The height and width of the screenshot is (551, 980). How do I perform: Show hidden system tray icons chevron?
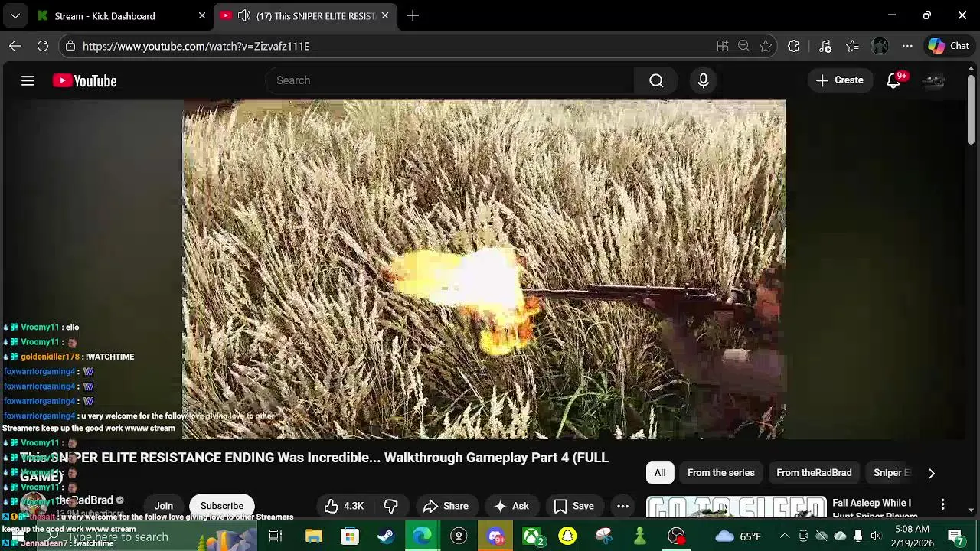(784, 536)
